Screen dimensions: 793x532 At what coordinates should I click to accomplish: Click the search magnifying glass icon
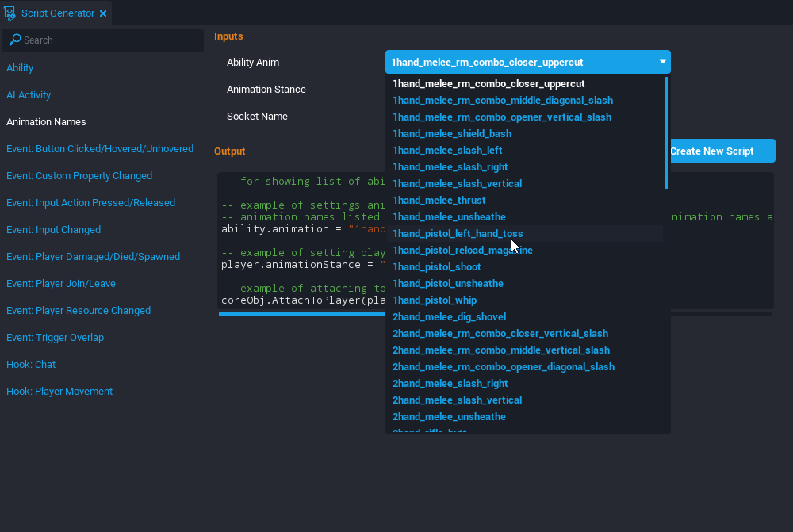(16, 40)
